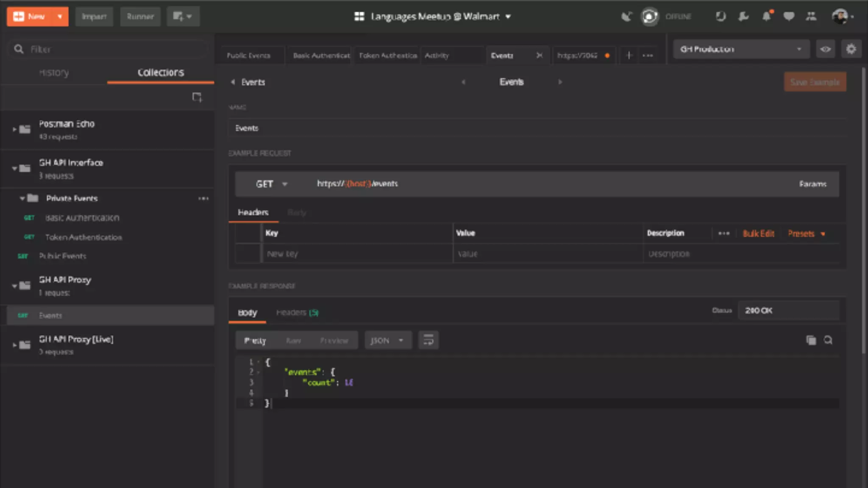Open the JSON format dropdown
The image size is (868, 488).
tap(387, 340)
